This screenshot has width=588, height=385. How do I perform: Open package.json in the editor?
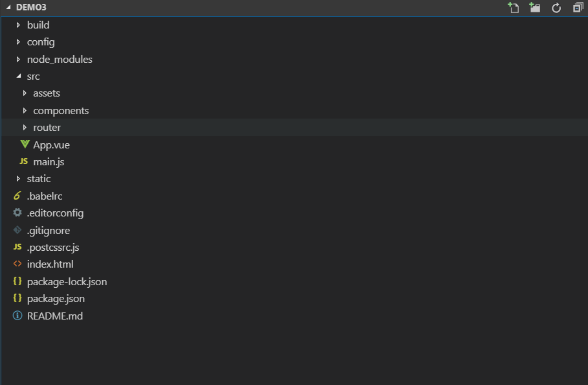point(56,298)
